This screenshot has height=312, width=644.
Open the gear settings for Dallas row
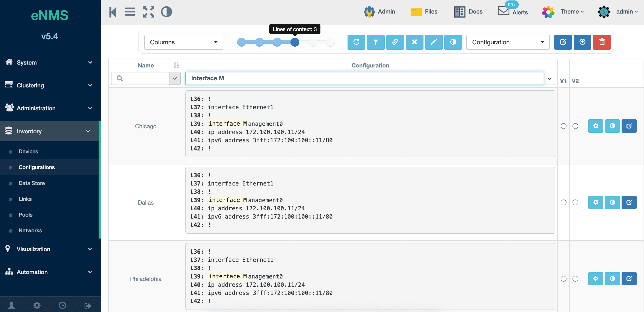596,202
